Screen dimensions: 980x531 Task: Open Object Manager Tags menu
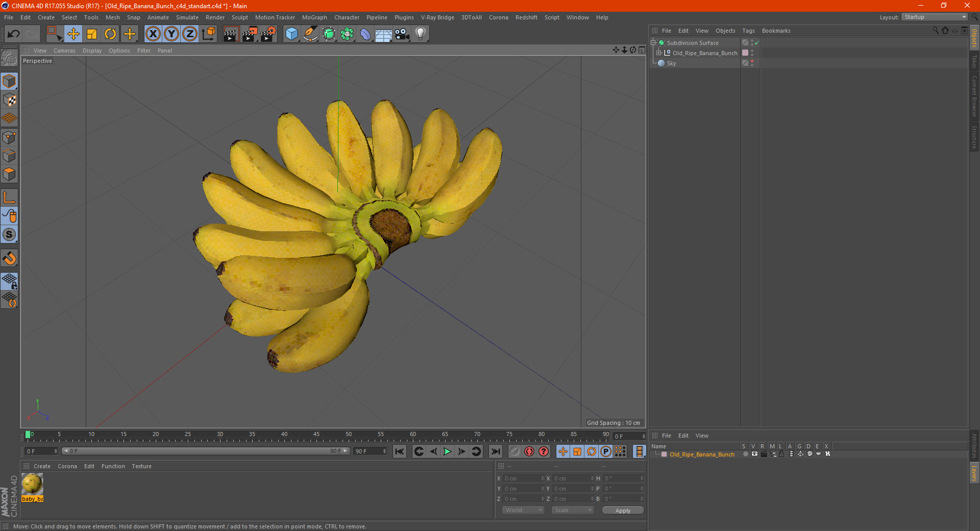748,31
